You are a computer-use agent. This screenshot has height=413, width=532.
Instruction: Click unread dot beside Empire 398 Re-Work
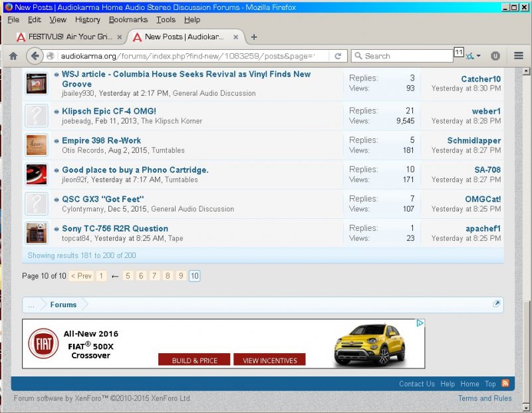click(57, 140)
